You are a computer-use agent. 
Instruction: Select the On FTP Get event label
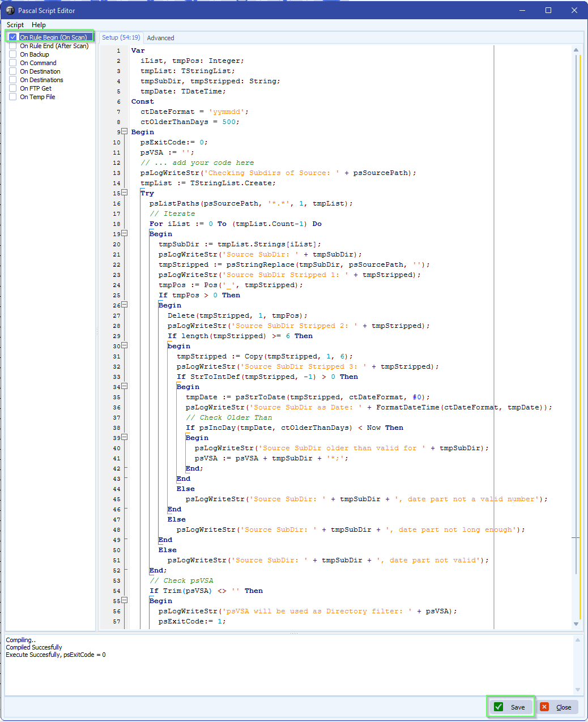tap(36, 88)
